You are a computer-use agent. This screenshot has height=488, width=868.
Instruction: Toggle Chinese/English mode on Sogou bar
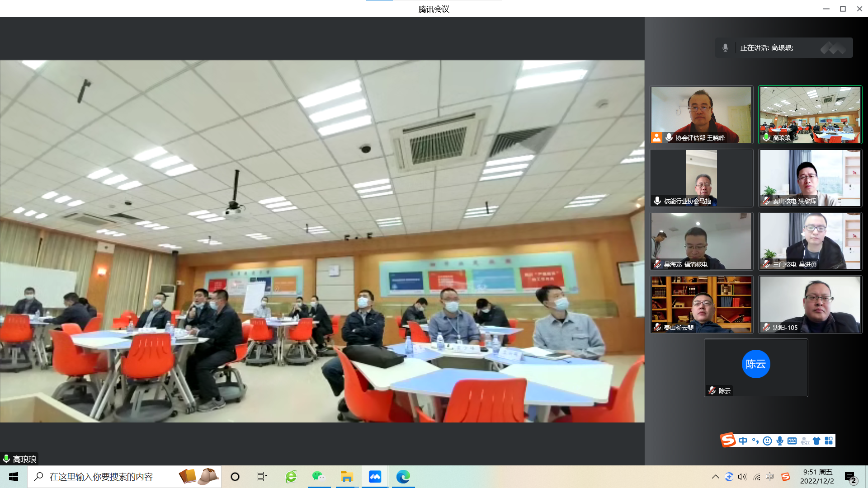click(x=743, y=441)
